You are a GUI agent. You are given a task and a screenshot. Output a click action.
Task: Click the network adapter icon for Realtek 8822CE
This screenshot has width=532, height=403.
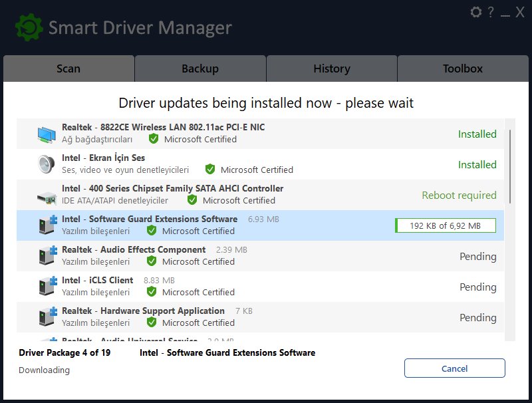[x=47, y=135]
